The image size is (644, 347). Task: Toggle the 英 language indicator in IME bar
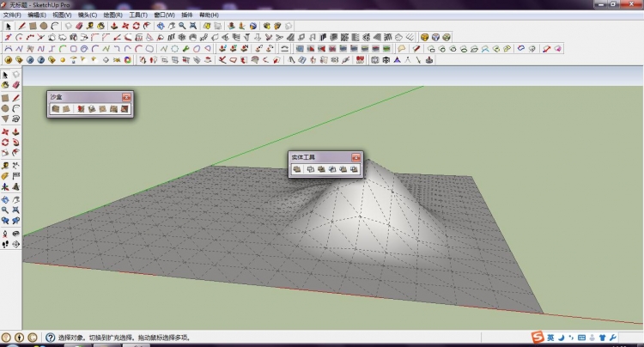[550, 338]
